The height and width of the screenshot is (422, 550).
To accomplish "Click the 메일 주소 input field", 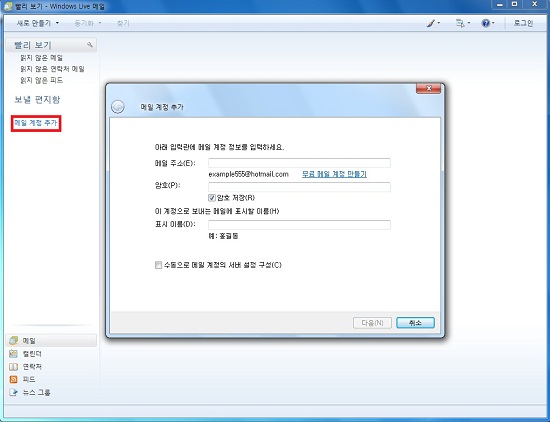I will click(x=299, y=163).
